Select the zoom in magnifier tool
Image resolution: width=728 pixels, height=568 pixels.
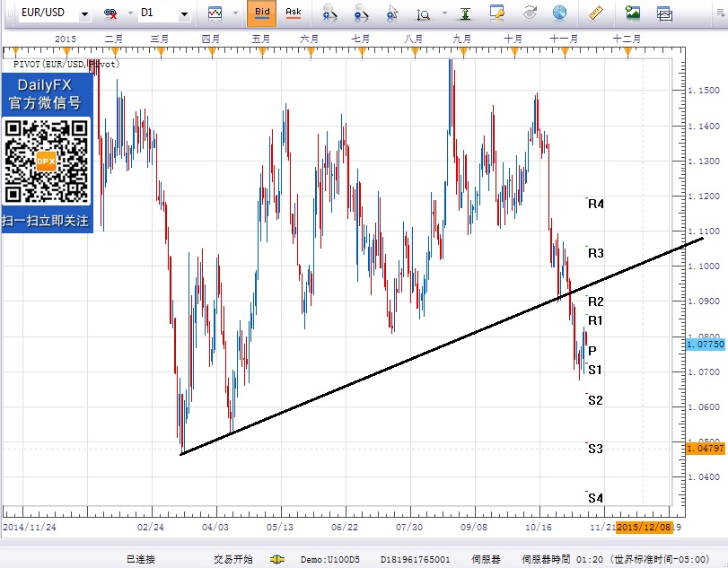coord(329,13)
